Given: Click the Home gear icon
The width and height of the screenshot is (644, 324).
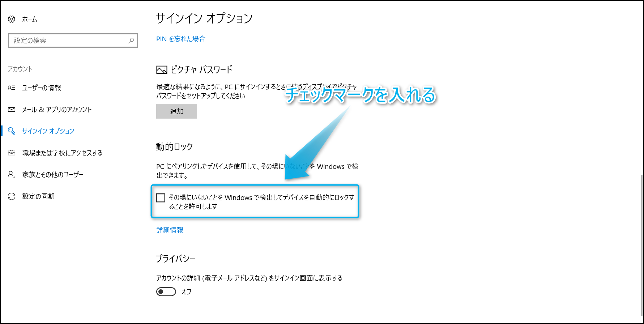Looking at the screenshot, I should [12, 19].
